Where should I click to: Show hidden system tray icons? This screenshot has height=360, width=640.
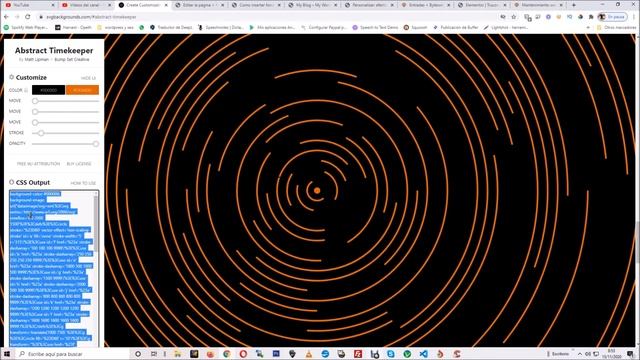click(580, 354)
